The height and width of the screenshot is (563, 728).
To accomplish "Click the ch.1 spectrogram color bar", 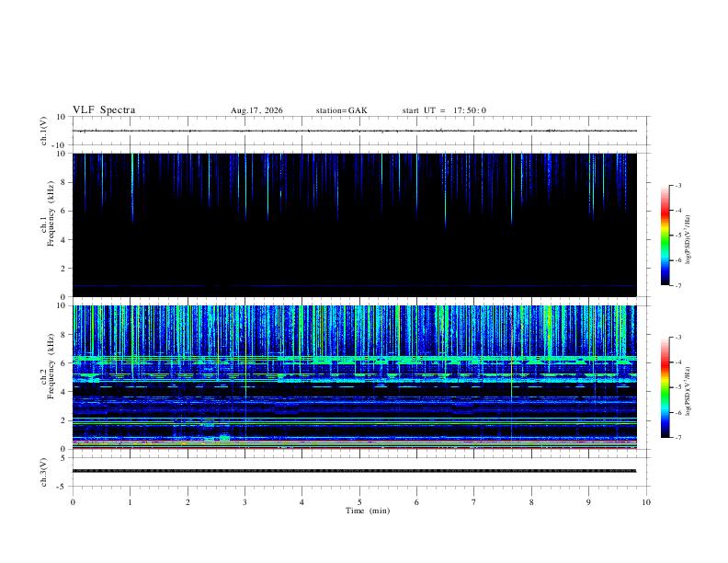I will tap(665, 236).
